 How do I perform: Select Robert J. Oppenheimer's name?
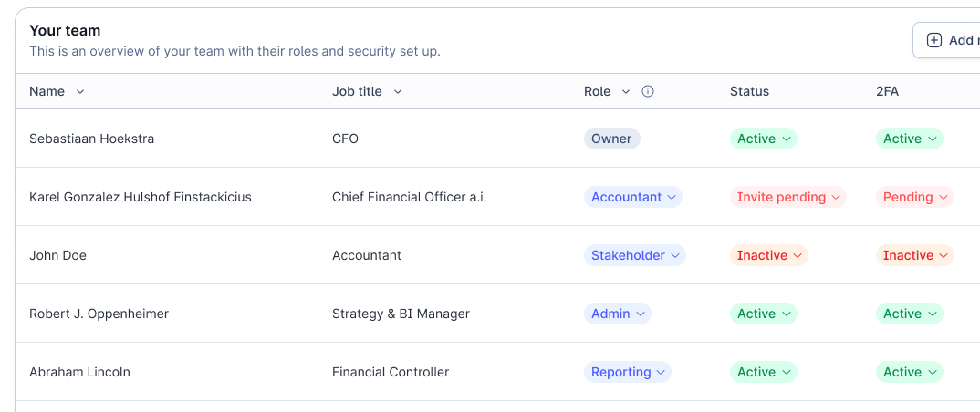pyautogui.click(x=99, y=314)
